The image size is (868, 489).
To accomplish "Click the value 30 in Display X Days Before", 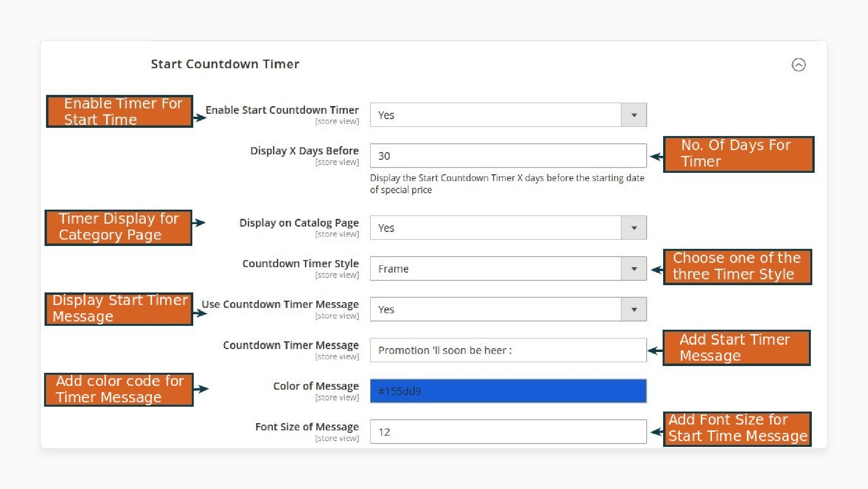I will tap(385, 155).
